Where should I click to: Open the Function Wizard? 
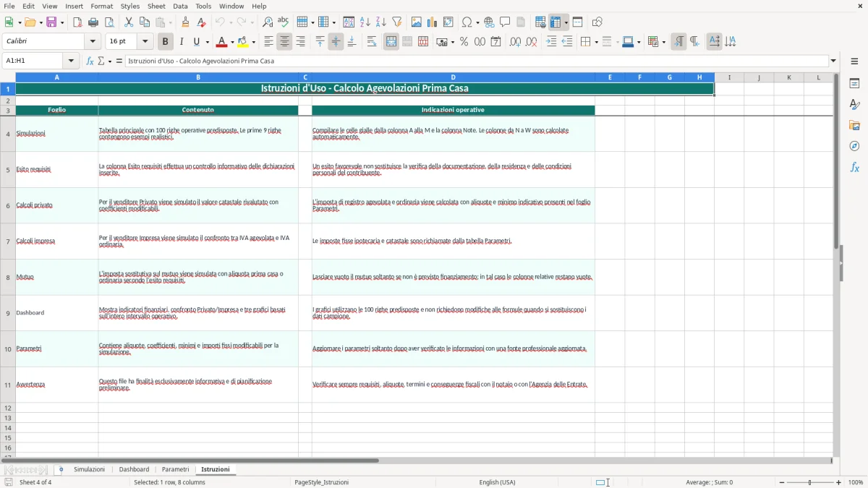click(90, 61)
